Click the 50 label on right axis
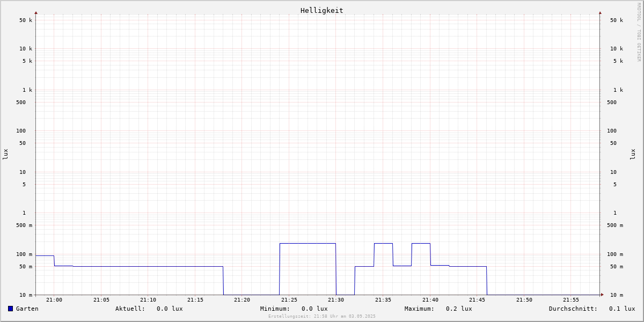Screen dimensions: 644x322 coord(613,143)
